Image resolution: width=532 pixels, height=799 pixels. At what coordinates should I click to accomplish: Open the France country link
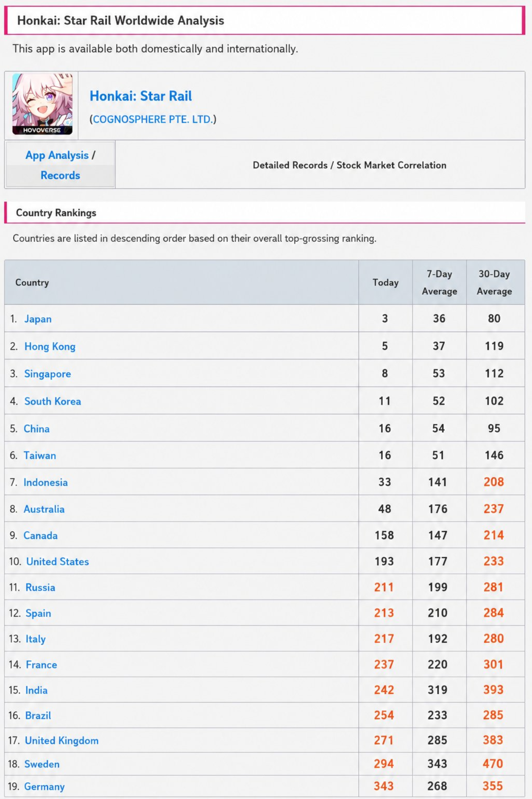click(x=41, y=665)
